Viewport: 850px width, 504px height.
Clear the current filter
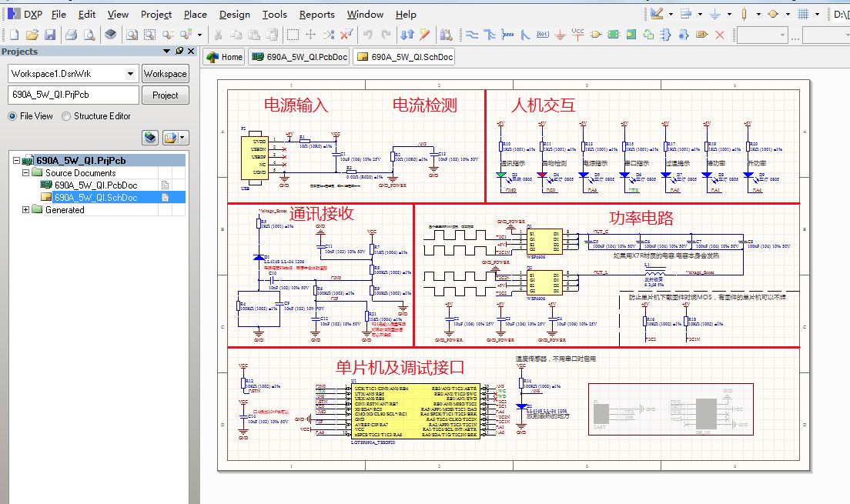click(346, 35)
